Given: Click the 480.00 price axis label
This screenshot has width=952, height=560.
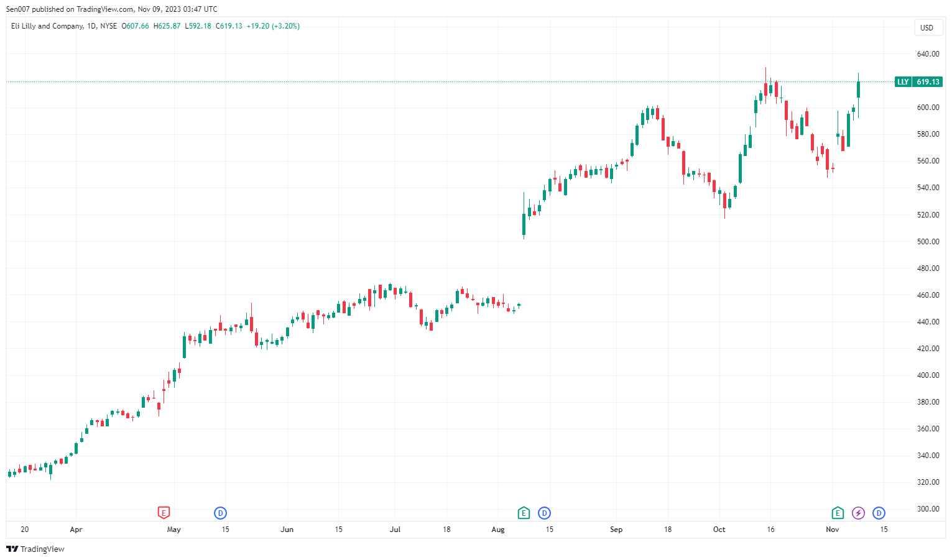Looking at the screenshot, I should coord(928,269).
